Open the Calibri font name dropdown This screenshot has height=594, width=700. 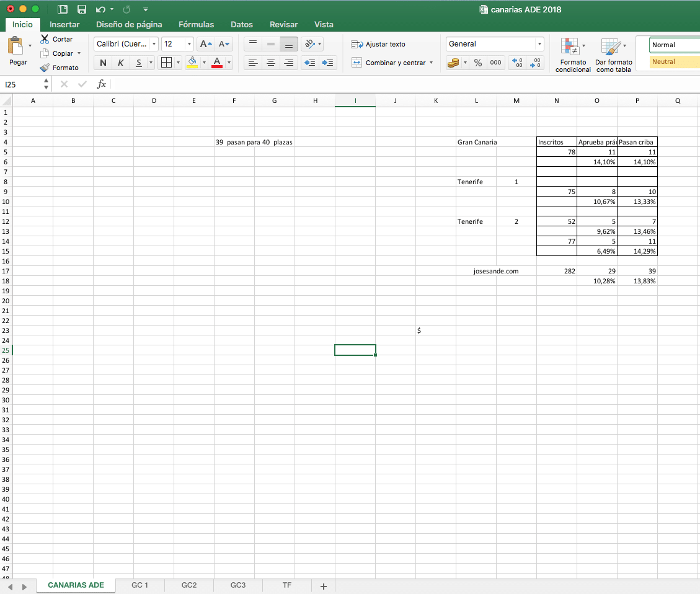pyautogui.click(x=154, y=44)
